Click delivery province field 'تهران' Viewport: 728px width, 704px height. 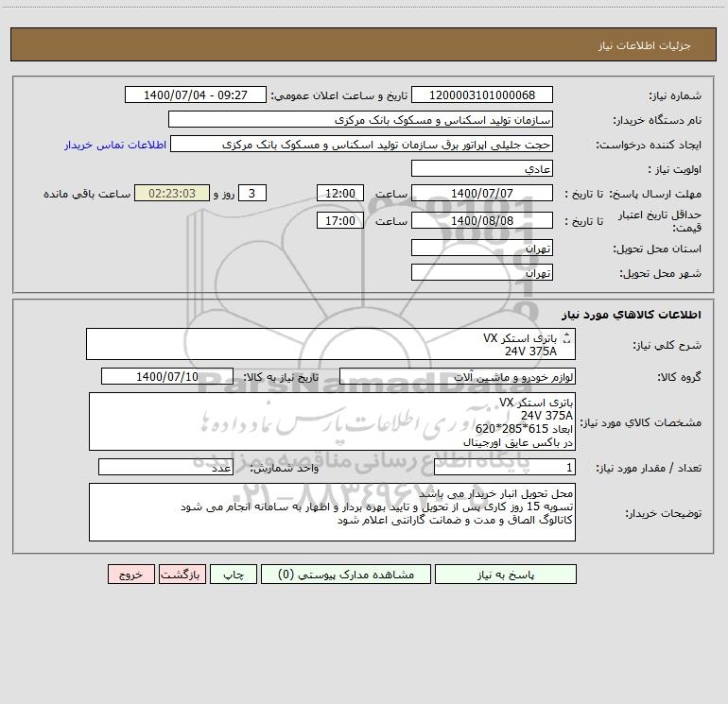click(x=482, y=248)
